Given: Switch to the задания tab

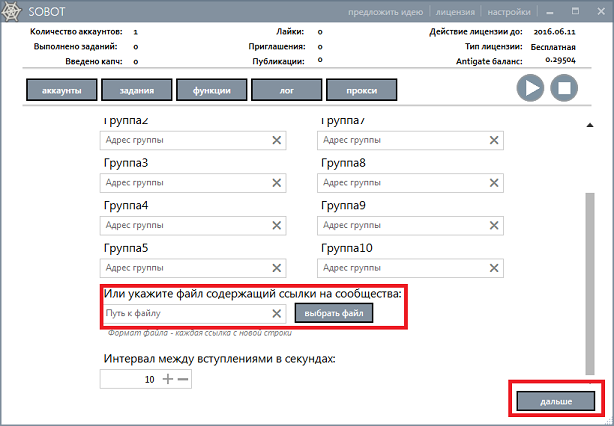Looking at the screenshot, I should click(135, 91).
